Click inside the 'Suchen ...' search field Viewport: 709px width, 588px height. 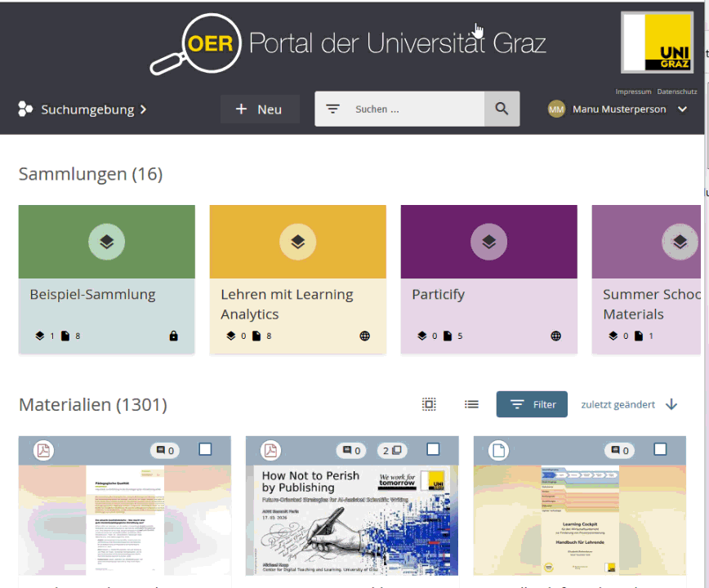click(400, 109)
